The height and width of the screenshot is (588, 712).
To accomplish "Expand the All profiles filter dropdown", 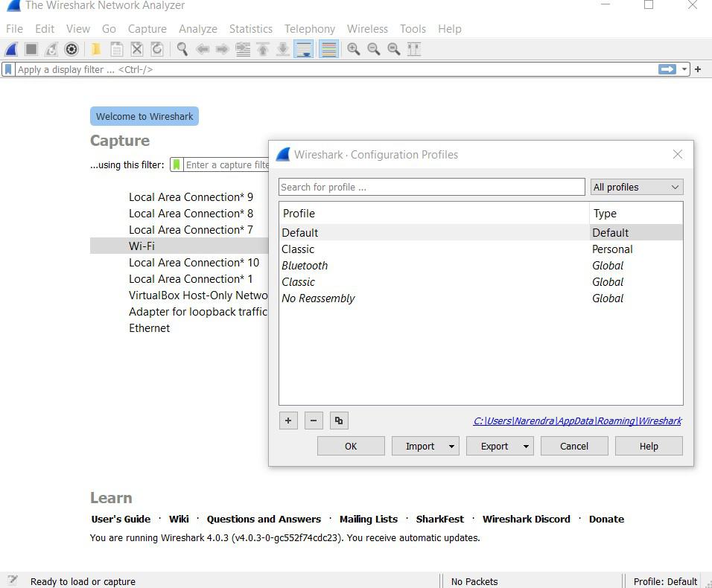I will (x=637, y=187).
